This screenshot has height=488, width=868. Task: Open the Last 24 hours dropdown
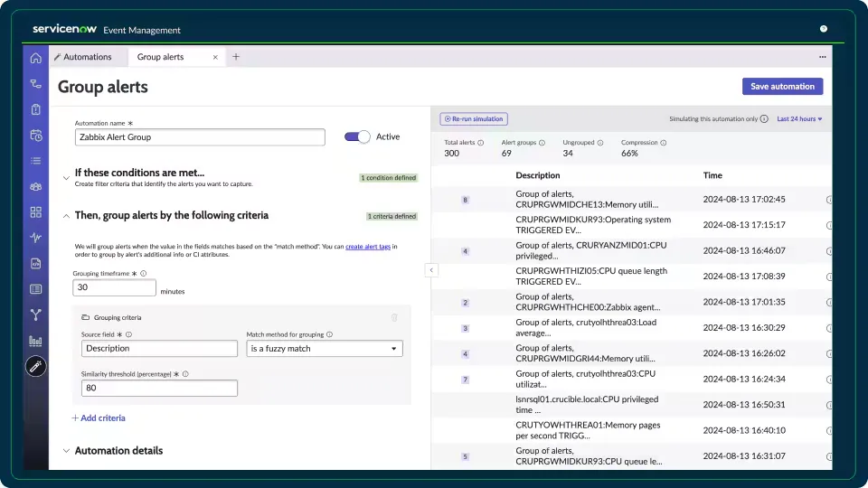(x=799, y=118)
